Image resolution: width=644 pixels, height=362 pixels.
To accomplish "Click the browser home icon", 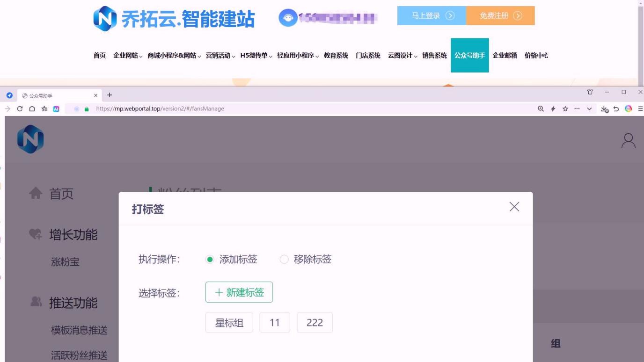I will click(32, 109).
